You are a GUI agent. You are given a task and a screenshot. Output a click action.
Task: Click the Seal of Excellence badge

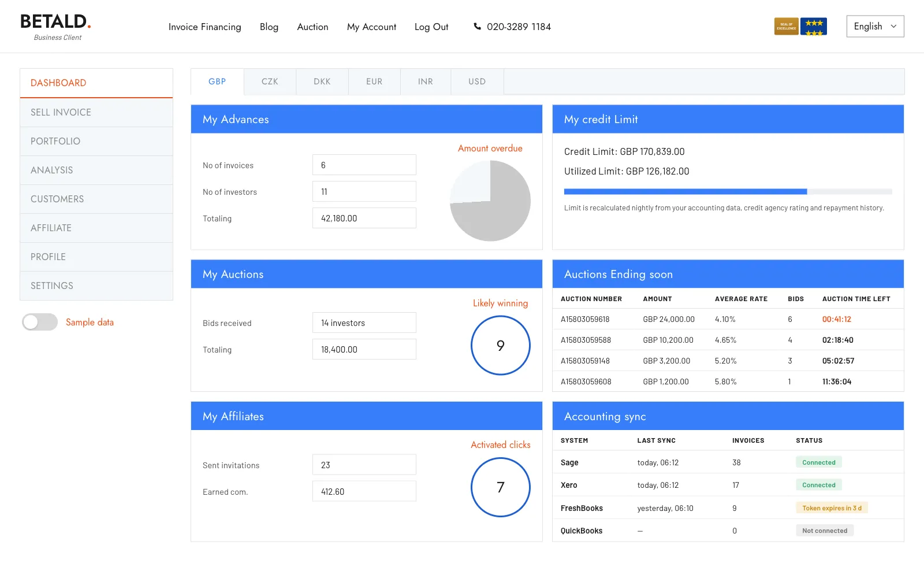[x=786, y=27]
